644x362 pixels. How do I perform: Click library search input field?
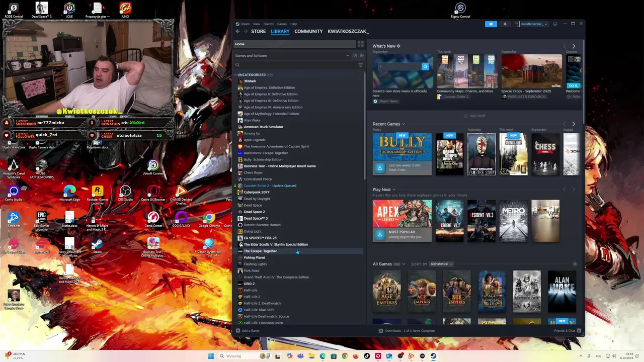pos(296,65)
